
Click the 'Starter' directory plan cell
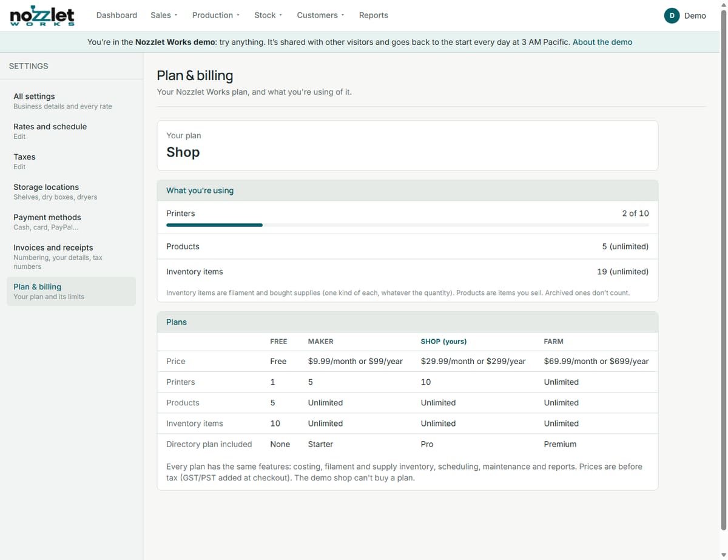pyautogui.click(x=320, y=444)
